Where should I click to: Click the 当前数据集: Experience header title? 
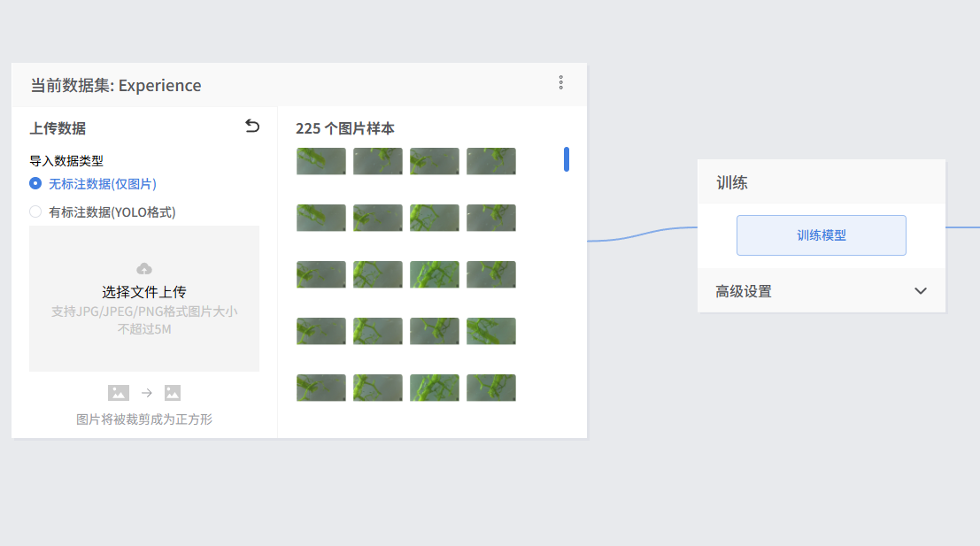[116, 86]
